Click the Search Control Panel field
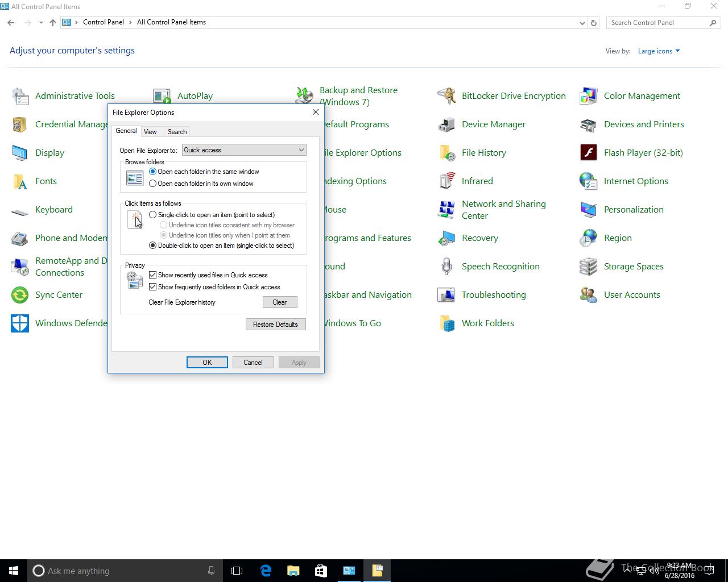This screenshot has height=582, width=728. [658, 23]
